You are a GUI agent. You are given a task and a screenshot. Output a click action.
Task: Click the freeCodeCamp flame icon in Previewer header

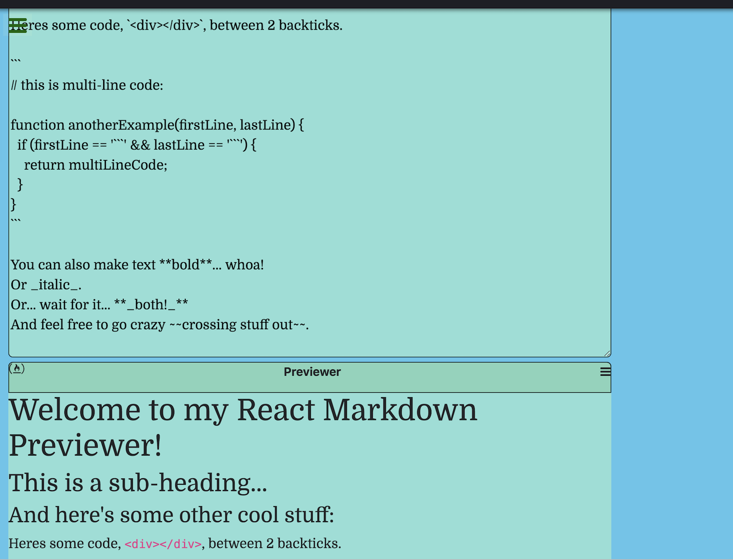17,368
